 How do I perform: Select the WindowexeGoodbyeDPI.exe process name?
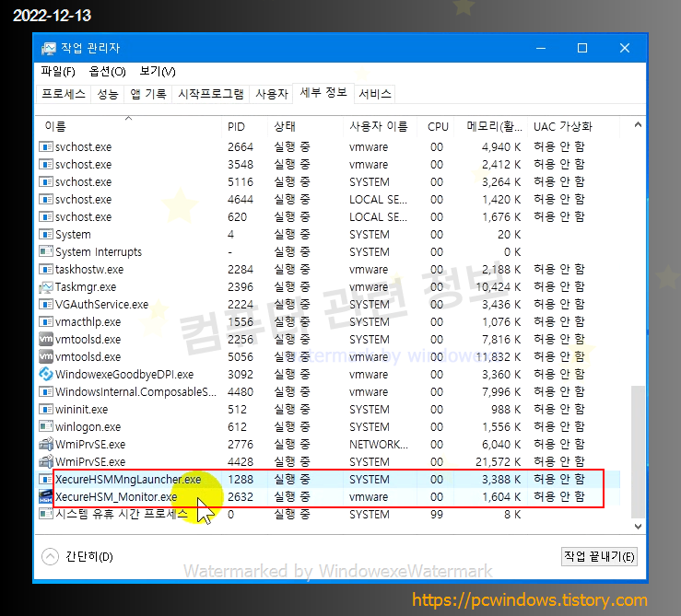point(124,374)
